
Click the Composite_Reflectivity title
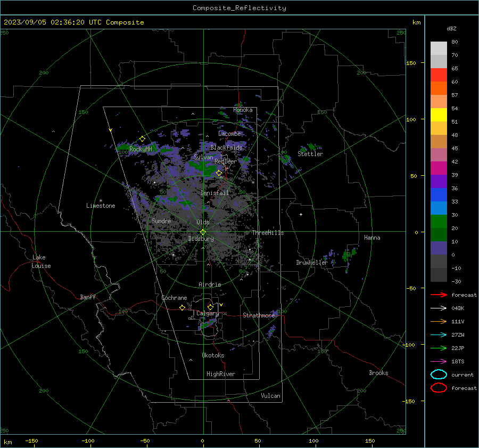239,8
